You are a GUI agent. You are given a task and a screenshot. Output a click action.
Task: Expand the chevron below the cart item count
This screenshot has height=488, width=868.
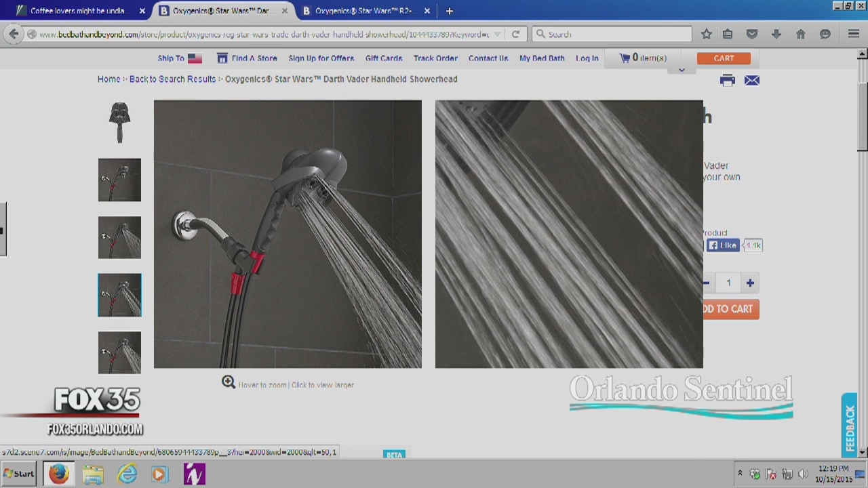coord(682,70)
